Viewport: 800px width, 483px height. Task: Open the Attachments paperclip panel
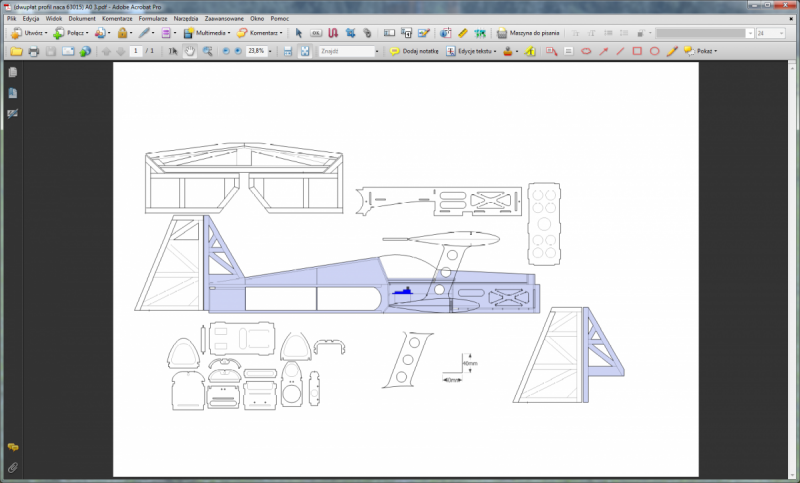pyautogui.click(x=12, y=467)
